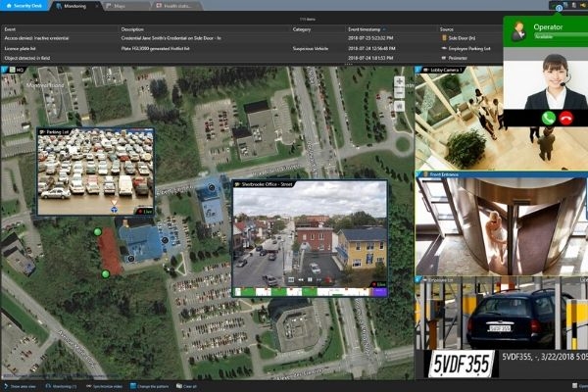Decline the incoming operator call
Viewport: 588px width, 392px height.
click(566, 118)
